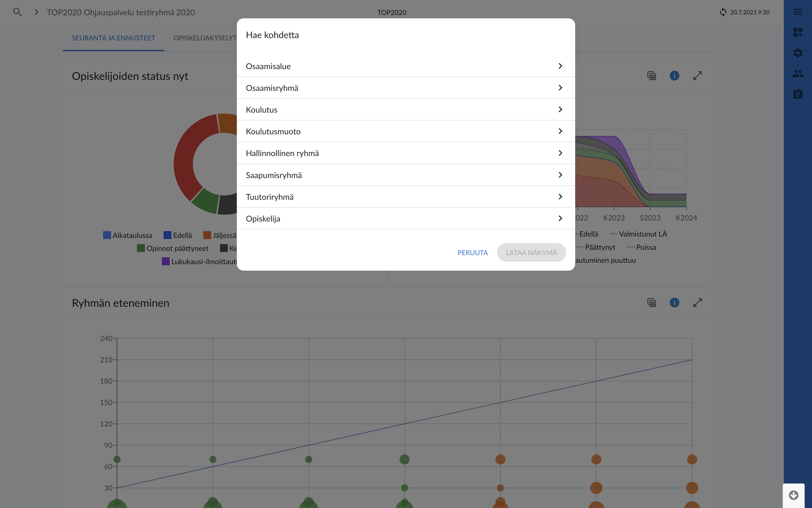The height and width of the screenshot is (508, 812).
Task: Toggle the Valmistunut LÄ legend line
Action: click(x=638, y=234)
